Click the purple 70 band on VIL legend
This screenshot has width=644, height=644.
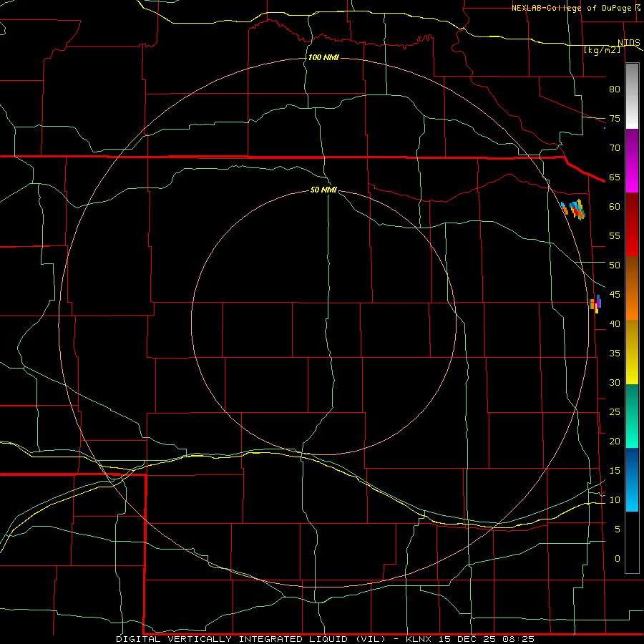click(632, 147)
